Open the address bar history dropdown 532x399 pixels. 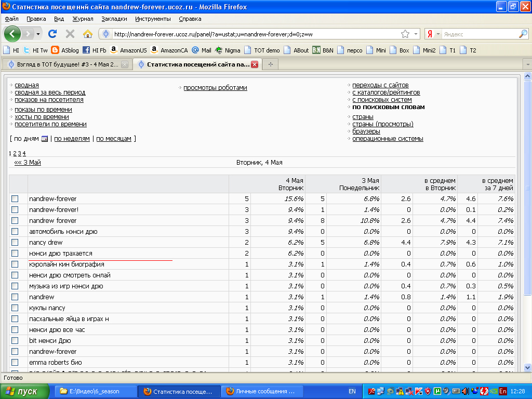tap(416, 34)
